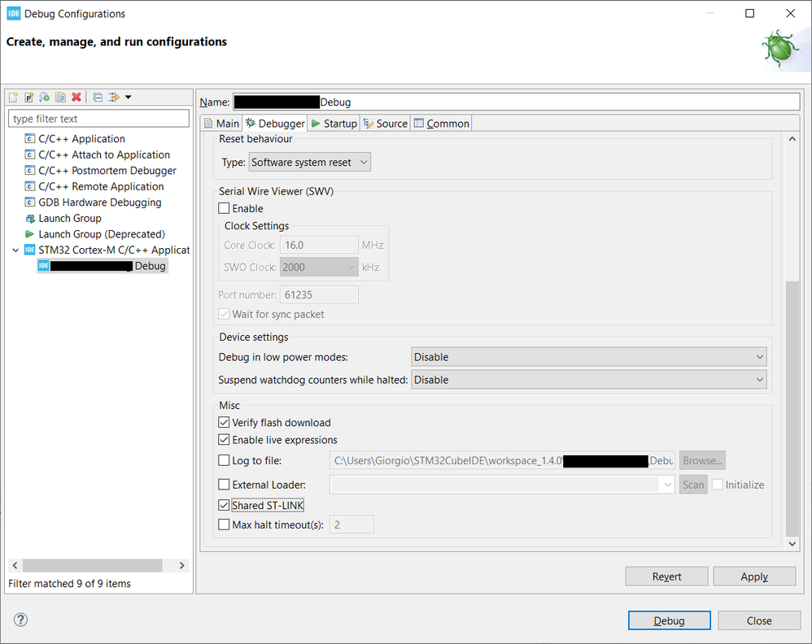Open the Reset behaviour Type dropdown
Image resolution: width=812 pixels, height=644 pixels.
[310, 162]
